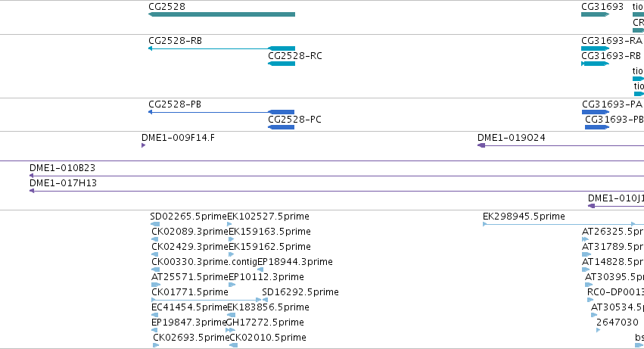Click the EC41454.5prime EST label

(x=189, y=307)
